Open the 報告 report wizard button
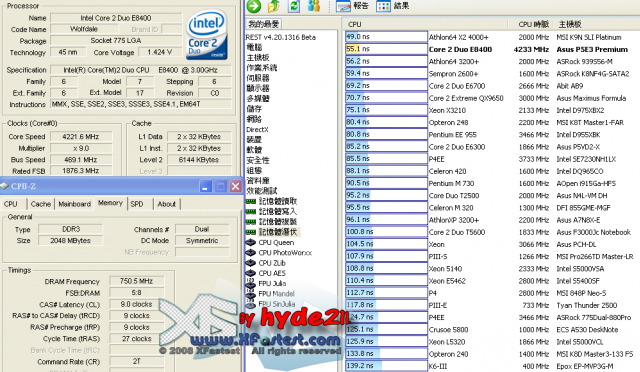This screenshot has height=372, width=640. 352,6
